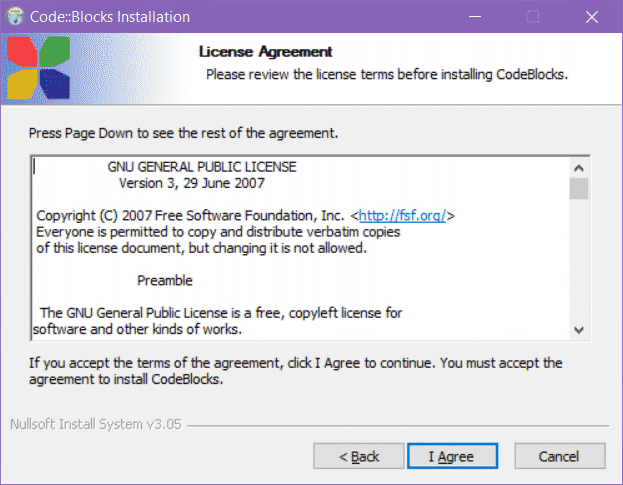Click the license scrollbar thumb
Viewport: 623px width, 485px height.
point(579,190)
